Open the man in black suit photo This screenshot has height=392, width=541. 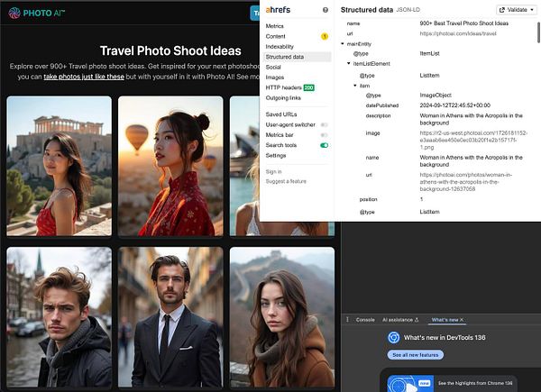(170, 317)
